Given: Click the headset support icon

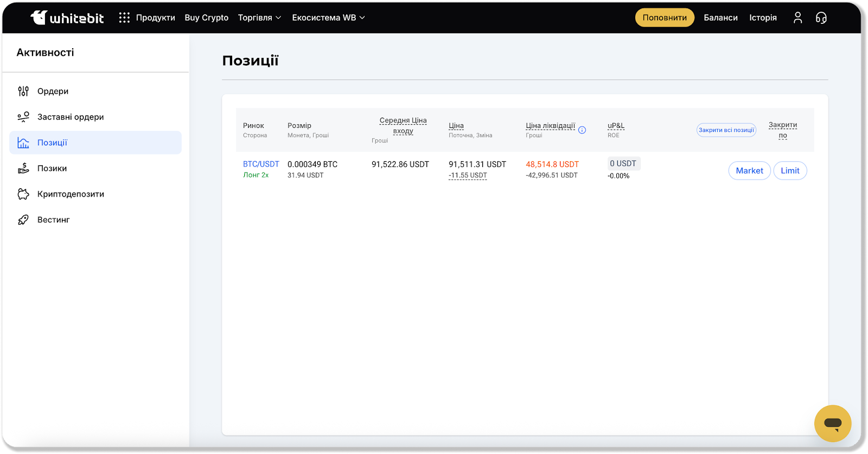Looking at the screenshot, I should coord(821,18).
